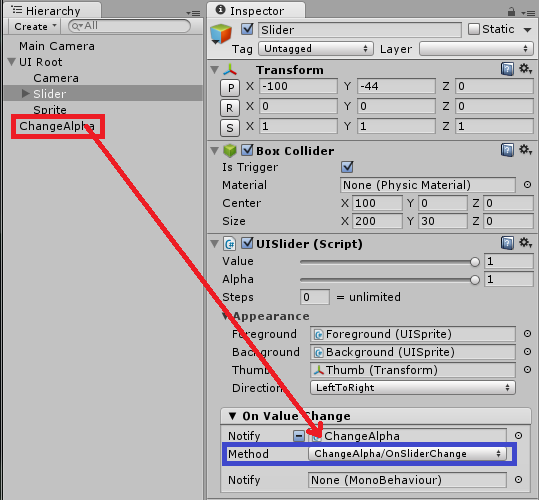Open Box Collider gear settings menu
Image resolution: width=539 pixels, height=500 pixels.
526,150
